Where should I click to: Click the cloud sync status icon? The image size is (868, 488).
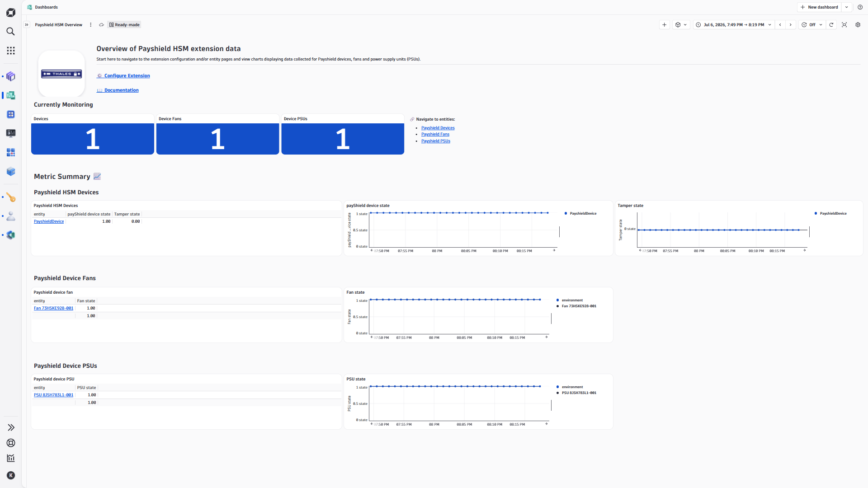tap(101, 25)
